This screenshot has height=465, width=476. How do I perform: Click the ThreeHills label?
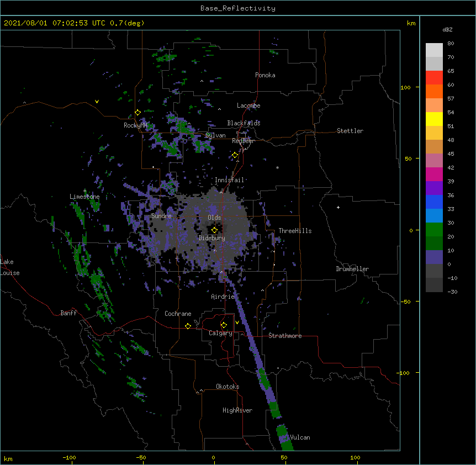point(295,231)
